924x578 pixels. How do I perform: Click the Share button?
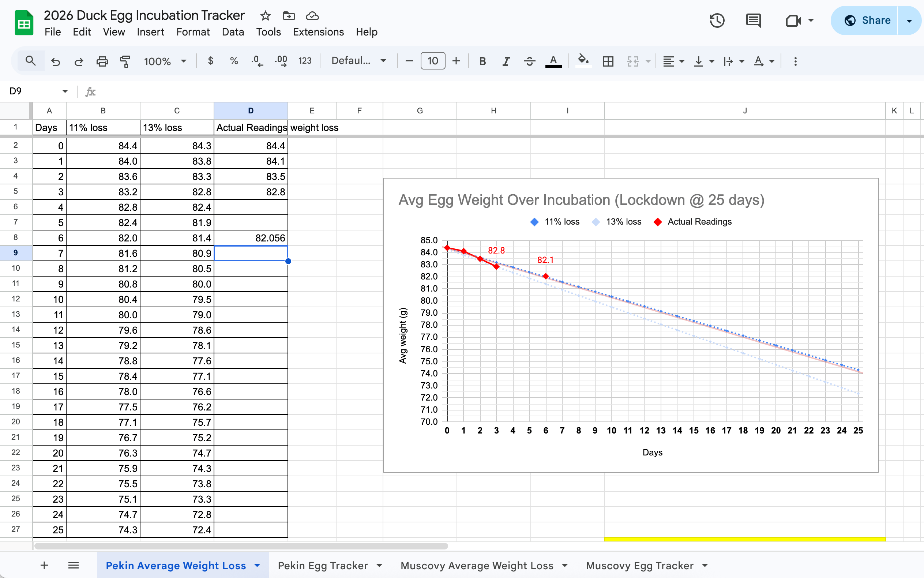pyautogui.click(x=865, y=20)
